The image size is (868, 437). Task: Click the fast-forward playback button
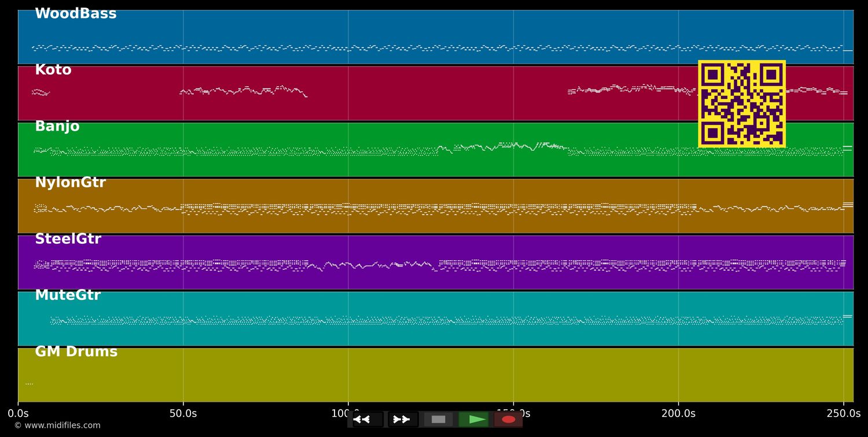pyautogui.click(x=403, y=419)
